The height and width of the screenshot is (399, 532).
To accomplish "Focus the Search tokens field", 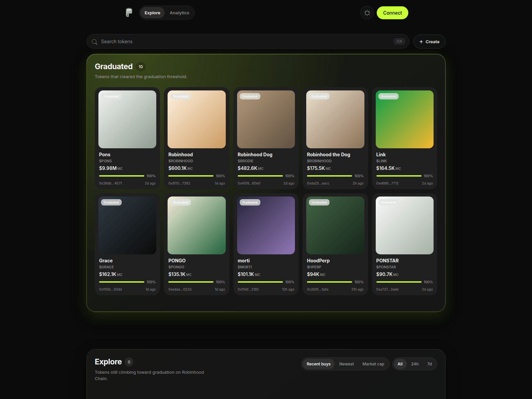I will (x=248, y=42).
